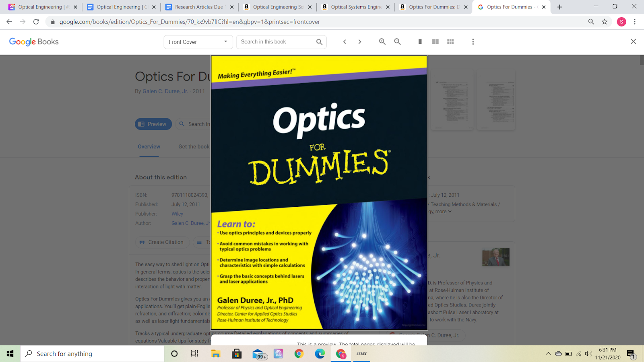Go to the previous book page
644x362 pixels.
pos(345,42)
